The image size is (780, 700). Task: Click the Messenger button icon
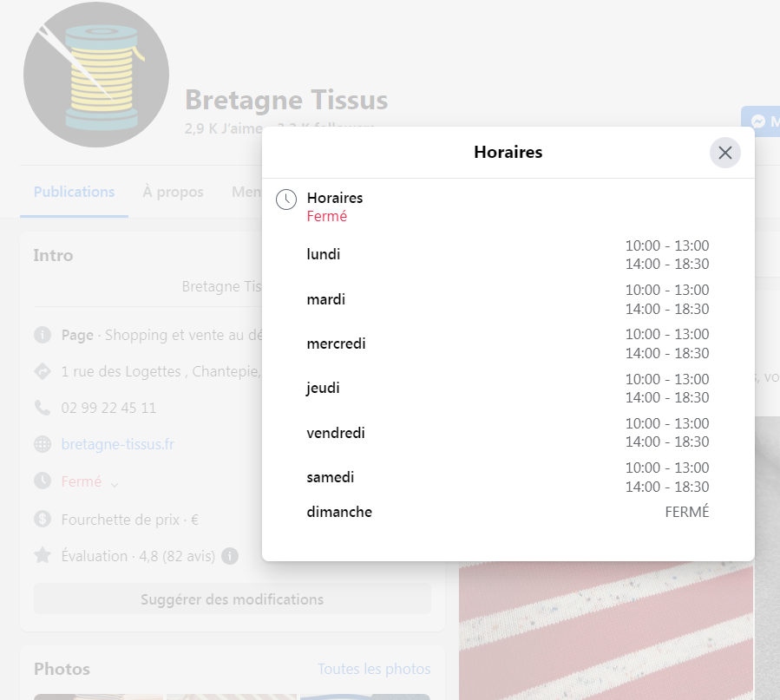click(x=758, y=121)
